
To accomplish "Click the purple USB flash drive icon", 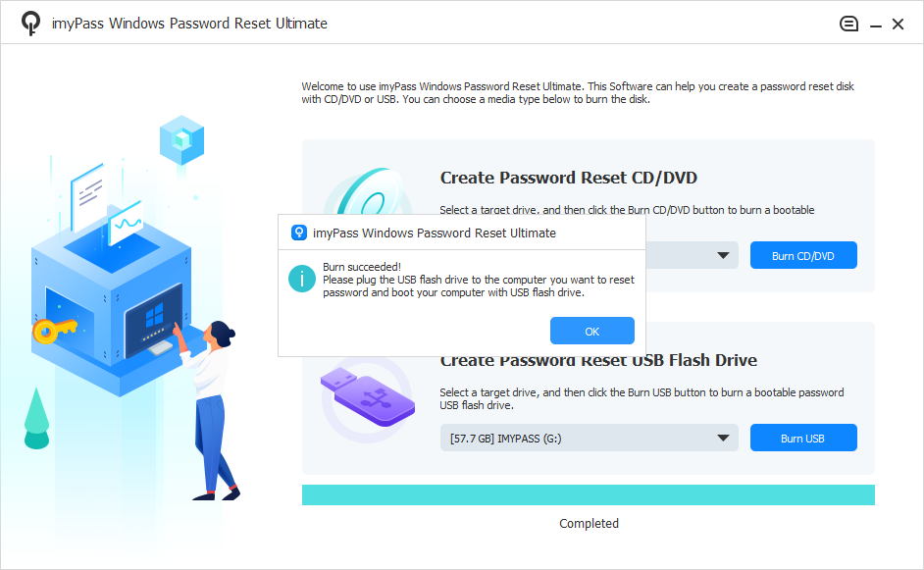I will [368, 398].
